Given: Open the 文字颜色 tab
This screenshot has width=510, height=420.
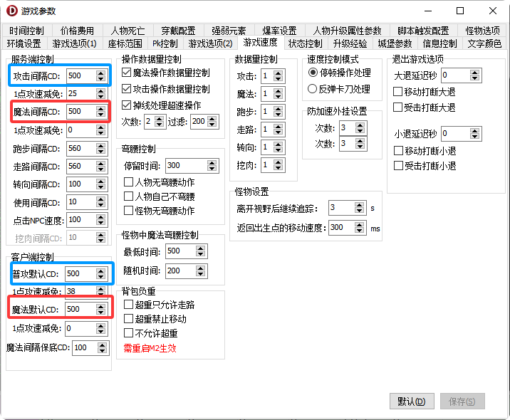Looking at the screenshot, I should point(484,43).
